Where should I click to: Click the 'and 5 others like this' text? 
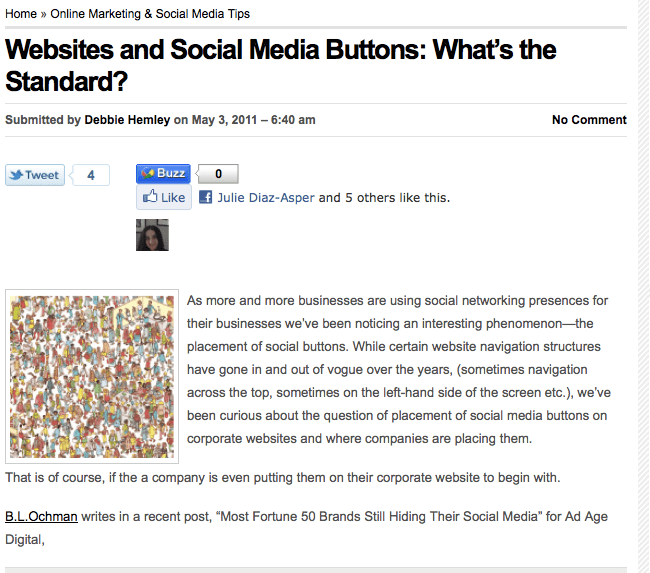coord(384,198)
